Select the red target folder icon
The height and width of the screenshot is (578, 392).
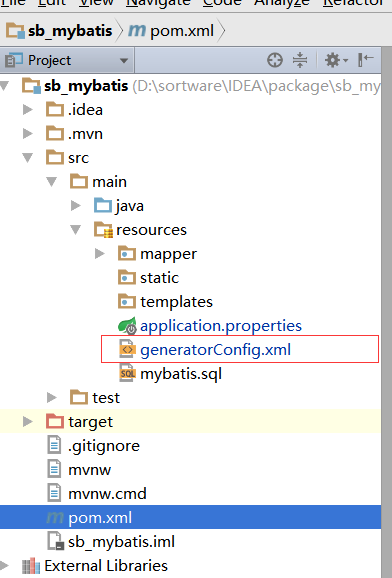pos(55,421)
